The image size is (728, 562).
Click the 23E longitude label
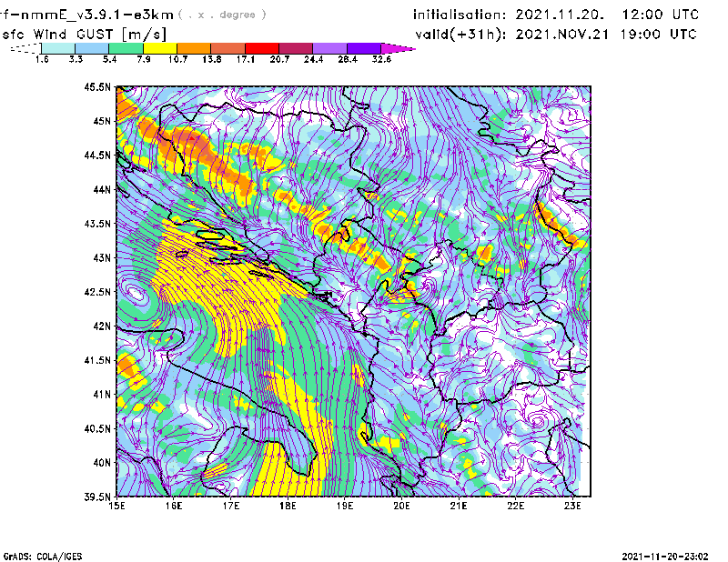(x=572, y=506)
